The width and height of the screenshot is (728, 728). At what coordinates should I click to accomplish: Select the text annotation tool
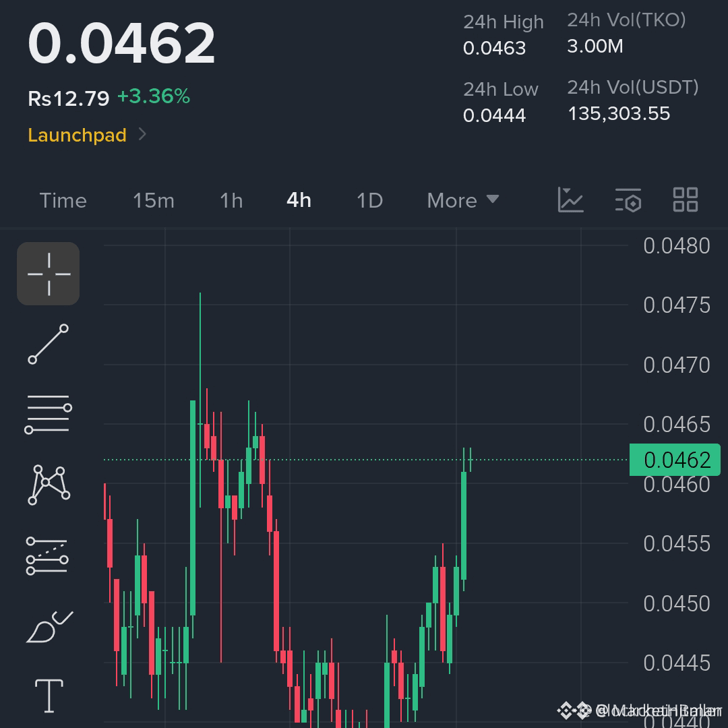click(x=49, y=696)
